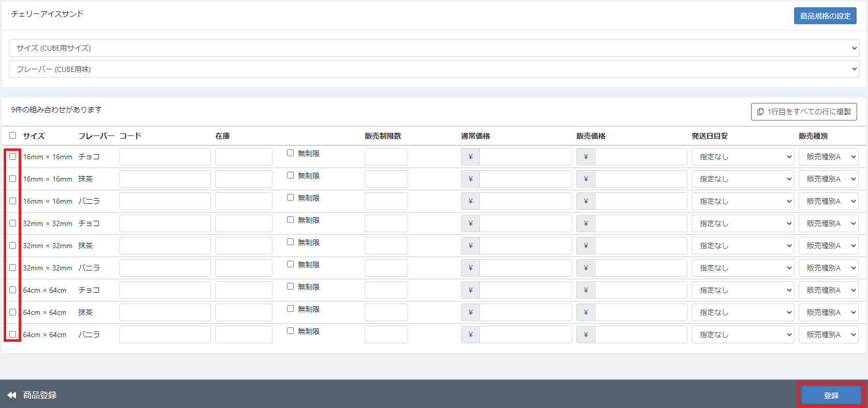Click the 9件の組み合わせがあります text

[x=56, y=110]
